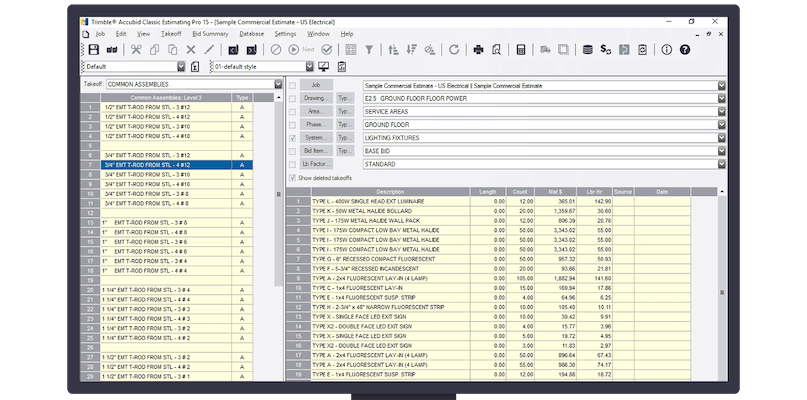Click the sort ascending icon
The image size is (807, 400).
click(x=393, y=49)
